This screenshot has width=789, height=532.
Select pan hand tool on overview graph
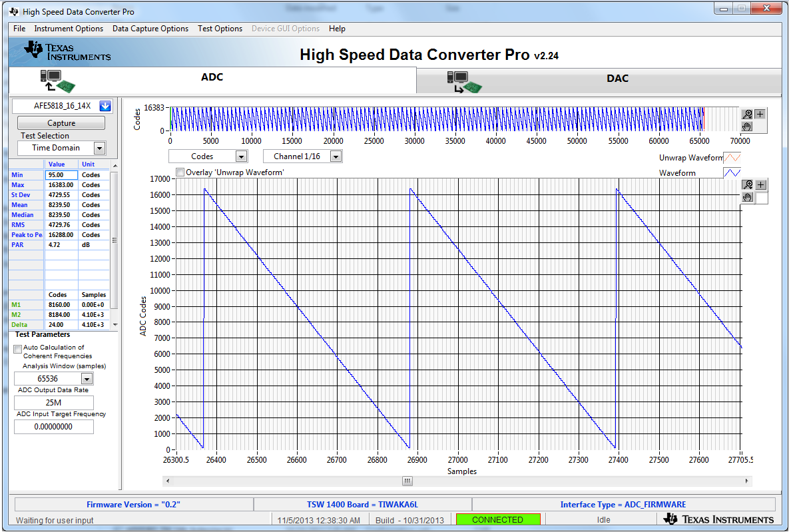click(x=747, y=126)
